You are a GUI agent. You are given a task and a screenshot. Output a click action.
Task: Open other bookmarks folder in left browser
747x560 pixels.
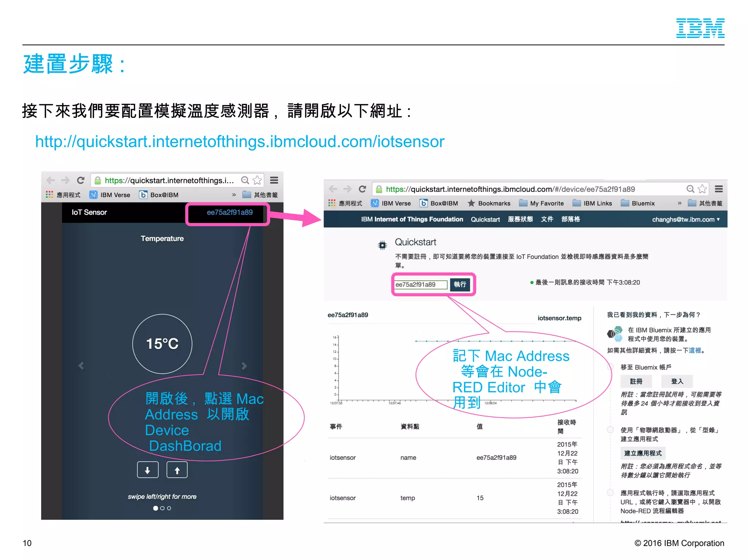(260, 195)
